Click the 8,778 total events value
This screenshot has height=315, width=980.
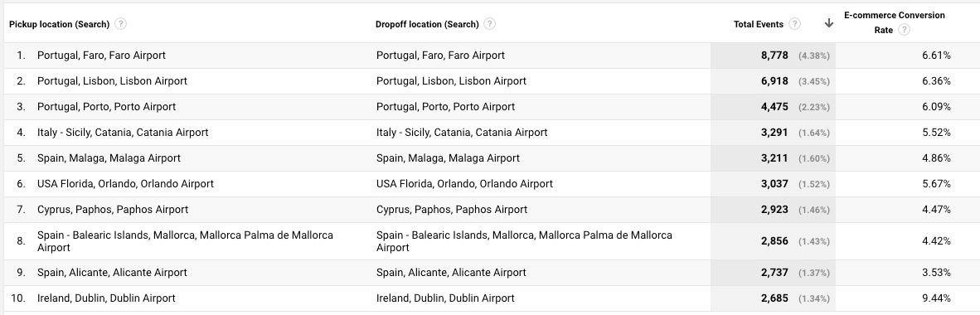pos(774,55)
